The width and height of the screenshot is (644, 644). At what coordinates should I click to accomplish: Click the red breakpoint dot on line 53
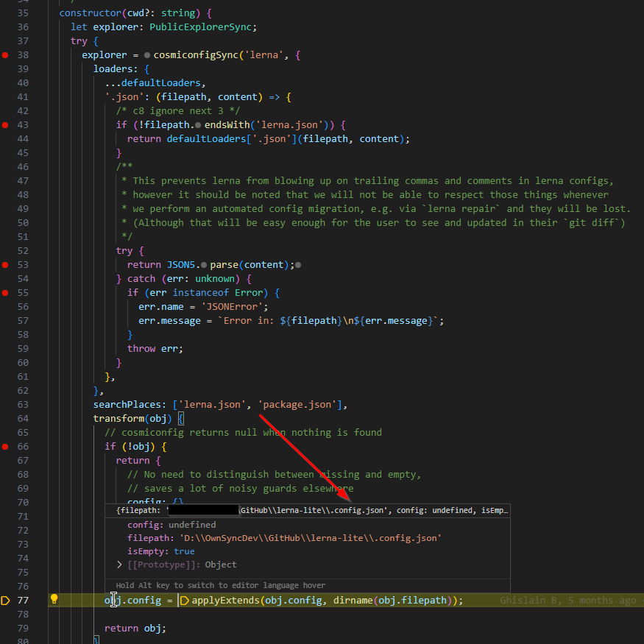pyautogui.click(x=4, y=264)
